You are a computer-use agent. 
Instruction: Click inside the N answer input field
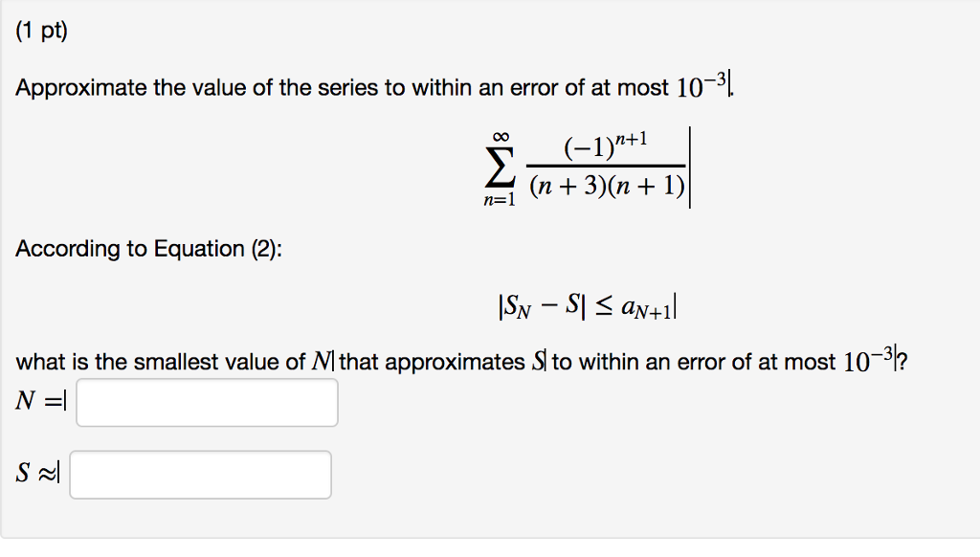pos(206,402)
